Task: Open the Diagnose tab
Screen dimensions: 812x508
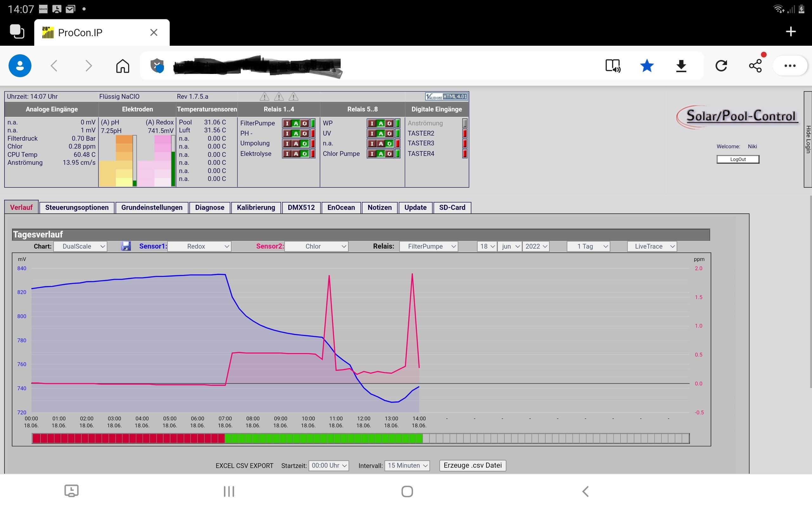Action: [x=210, y=207]
